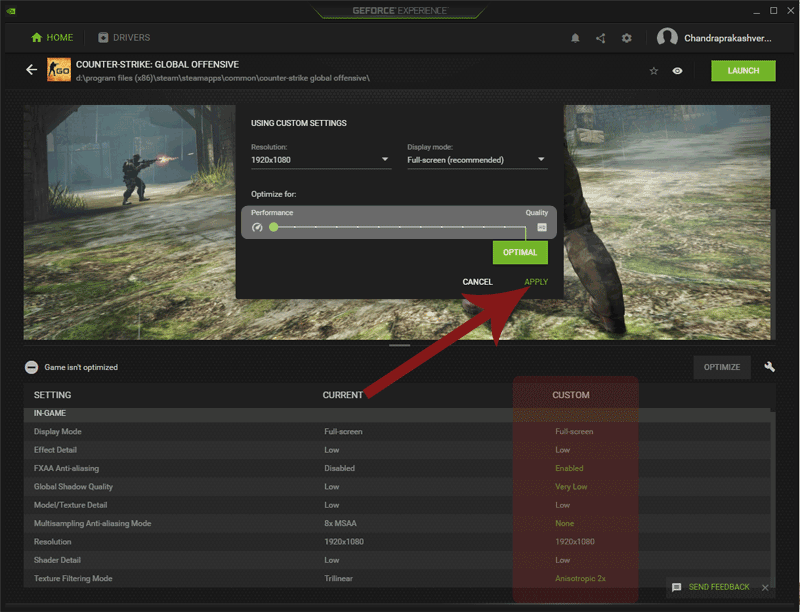Minimize the GeForce Experience window

pyautogui.click(x=757, y=11)
